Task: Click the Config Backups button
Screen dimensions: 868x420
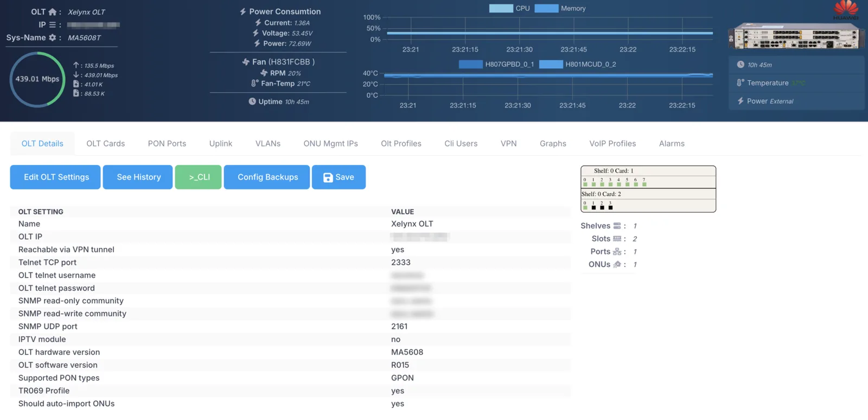Action: click(x=267, y=177)
